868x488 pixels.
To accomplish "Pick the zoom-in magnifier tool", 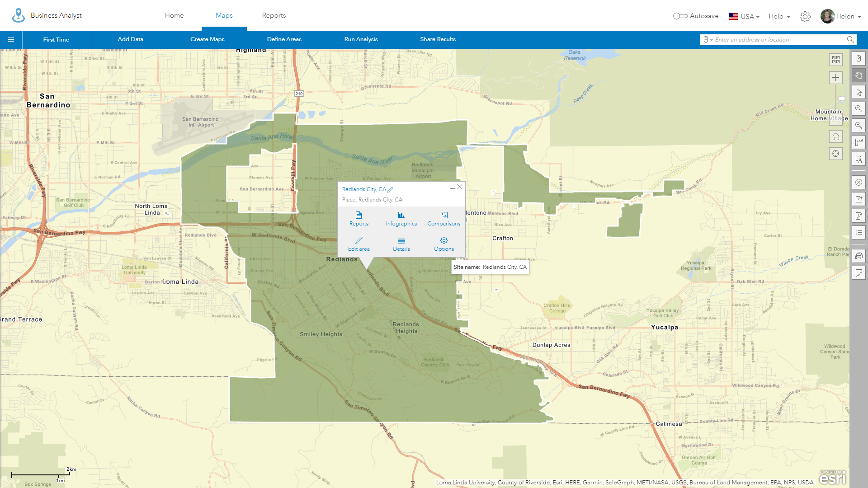I will pos(859,109).
